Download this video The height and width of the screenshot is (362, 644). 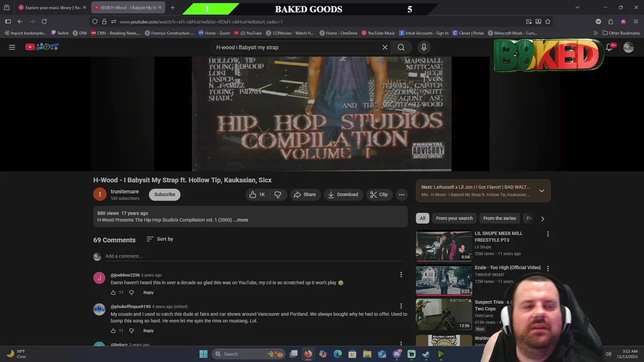point(343,195)
